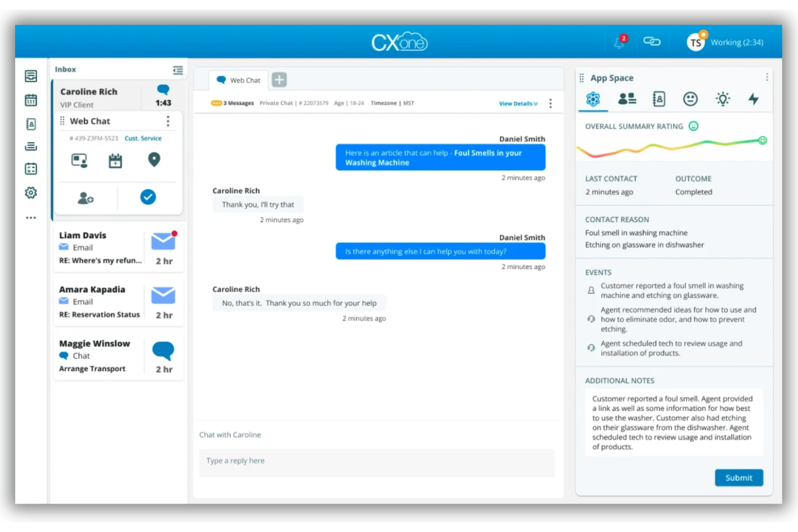Select the smiley sentiment tab in App Space
The height and width of the screenshot is (532, 798).
coord(690,99)
